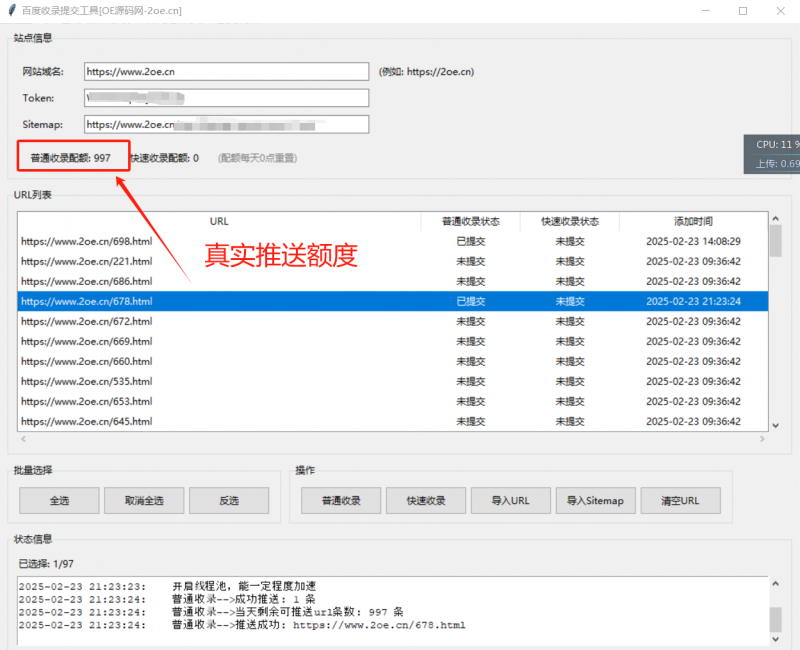Click the 网站域名 input field
Screen dimensions: 800x650
tap(226, 71)
